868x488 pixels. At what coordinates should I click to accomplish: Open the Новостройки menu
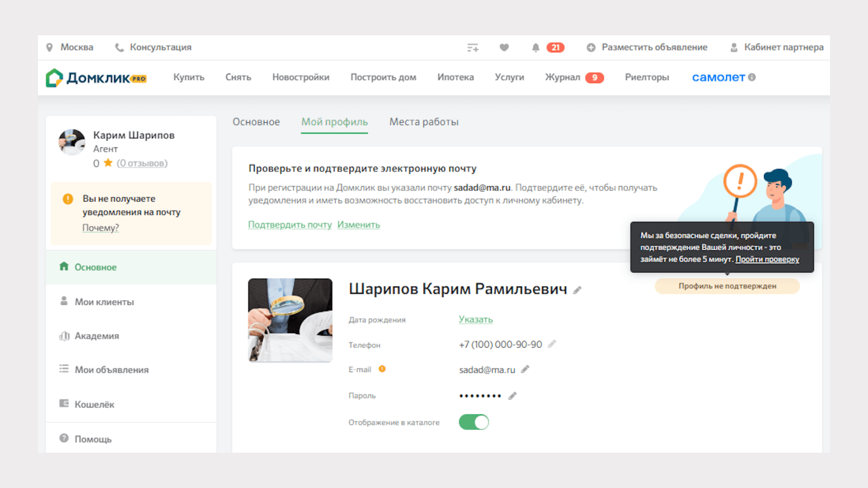coord(301,77)
